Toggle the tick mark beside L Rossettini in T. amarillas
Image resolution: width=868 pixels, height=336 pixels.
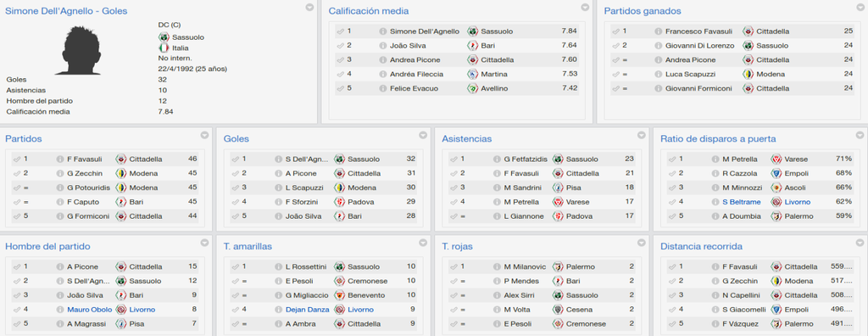pyautogui.click(x=236, y=266)
